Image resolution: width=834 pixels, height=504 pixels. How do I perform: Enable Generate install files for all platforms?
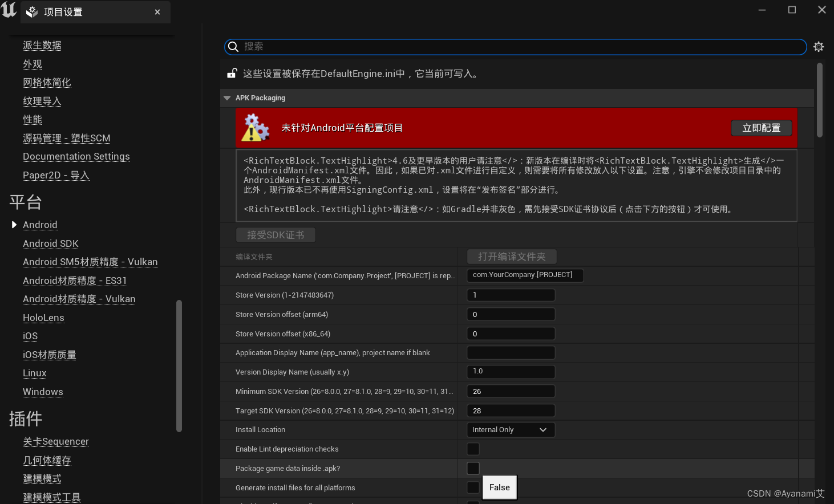click(473, 487)
